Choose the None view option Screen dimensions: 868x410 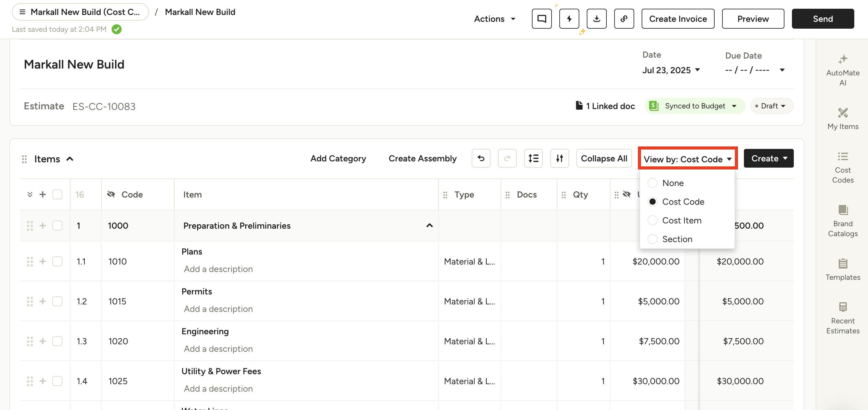click(x=652, y=183)
